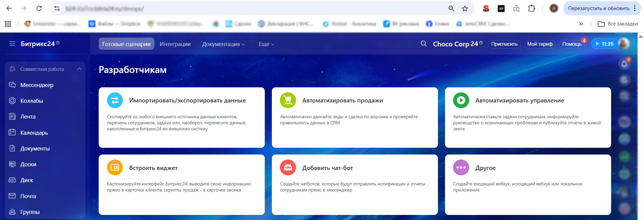Open the Chrome apps grid icon
Viewport: 644px width, 220px height.
8,24
